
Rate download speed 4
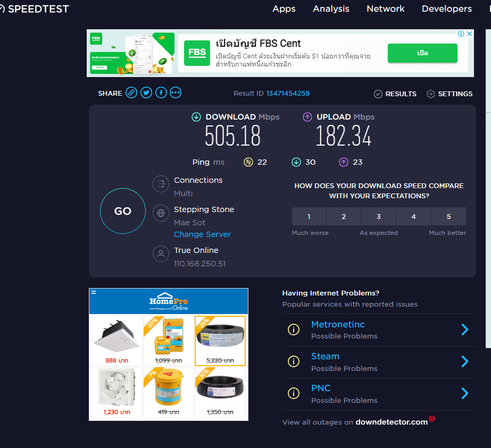pos(414,216)
